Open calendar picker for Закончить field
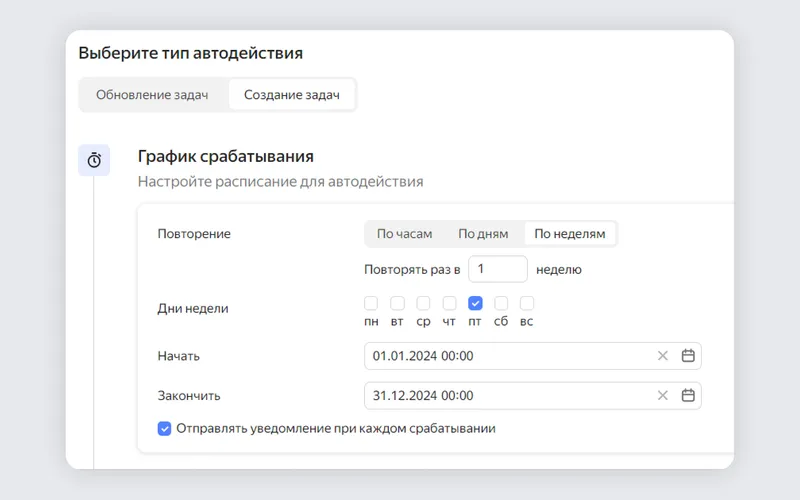This screenshot has width=800, height=500. (x=688, y=395)
